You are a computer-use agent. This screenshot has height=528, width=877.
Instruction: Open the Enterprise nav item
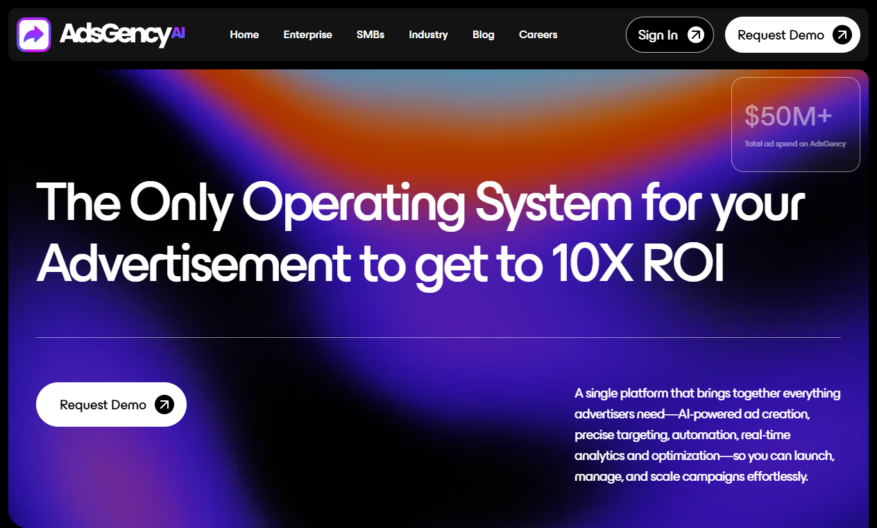tap(308, 35)
